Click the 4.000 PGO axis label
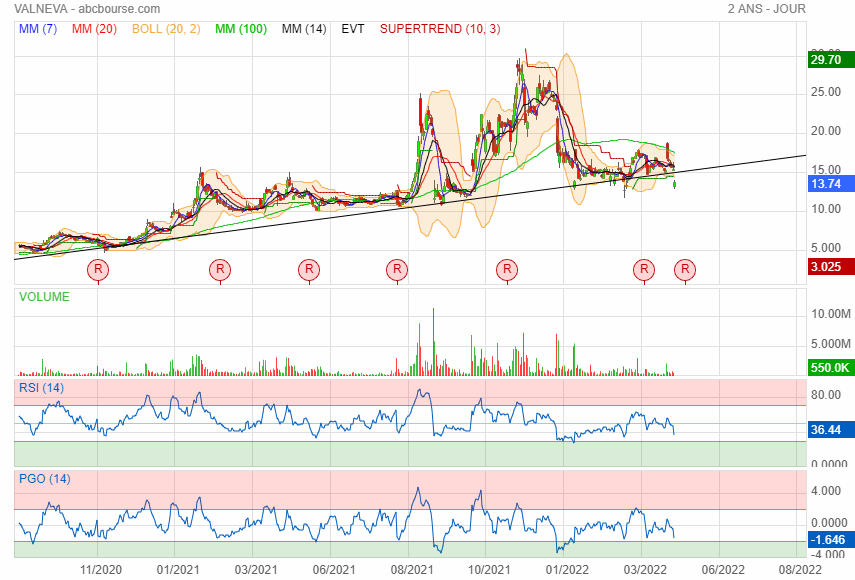This screenshot has width=855, height=580. click(826, 491)
